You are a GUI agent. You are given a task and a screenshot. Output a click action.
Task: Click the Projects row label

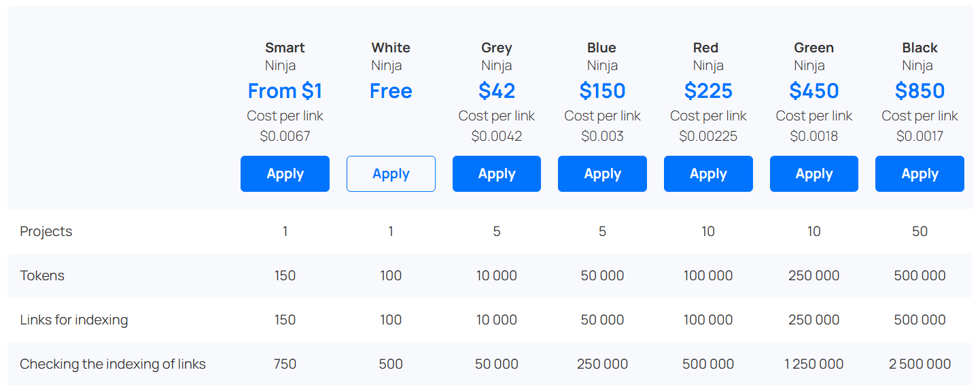[46, 231]
